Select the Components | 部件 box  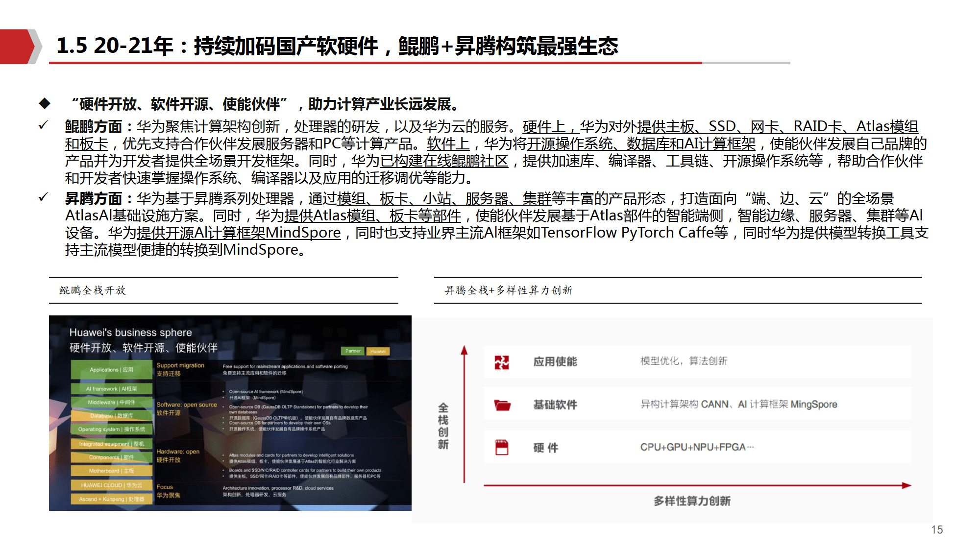(111, 457)
